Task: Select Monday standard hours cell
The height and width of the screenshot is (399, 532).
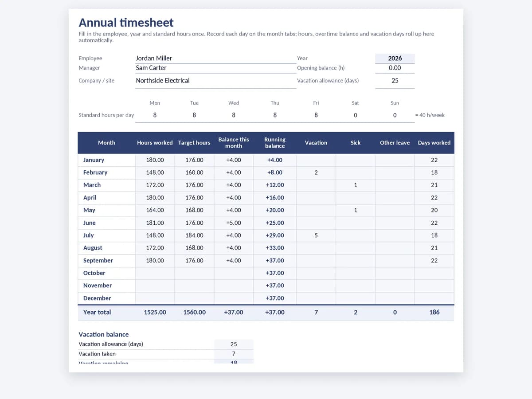Action: 155,115
